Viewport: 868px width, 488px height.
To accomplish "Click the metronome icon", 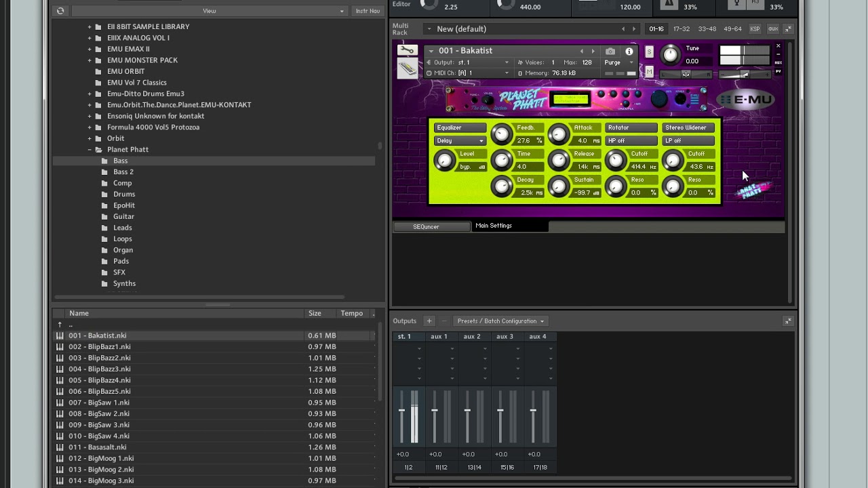I will point(669,4).
